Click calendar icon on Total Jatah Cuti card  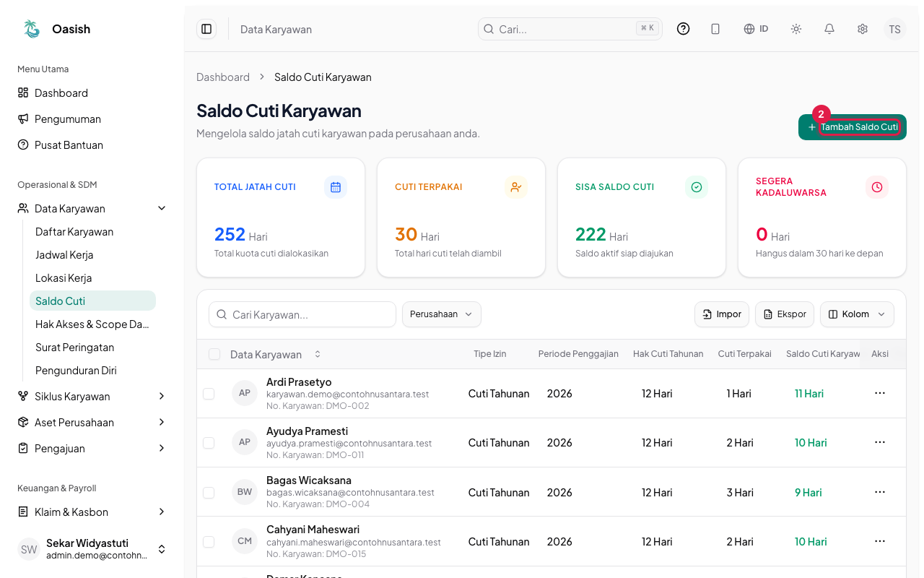click(336, 187)
